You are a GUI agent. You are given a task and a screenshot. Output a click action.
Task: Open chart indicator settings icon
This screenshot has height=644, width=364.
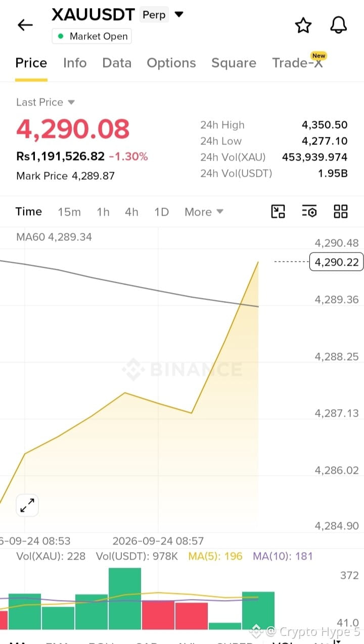[x=309, y=212]
